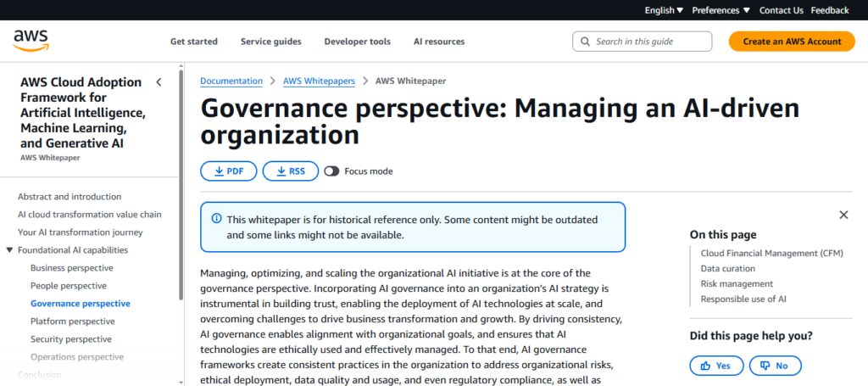Open the Service guides menu
The image size is (868, 386).
(270, 42)
